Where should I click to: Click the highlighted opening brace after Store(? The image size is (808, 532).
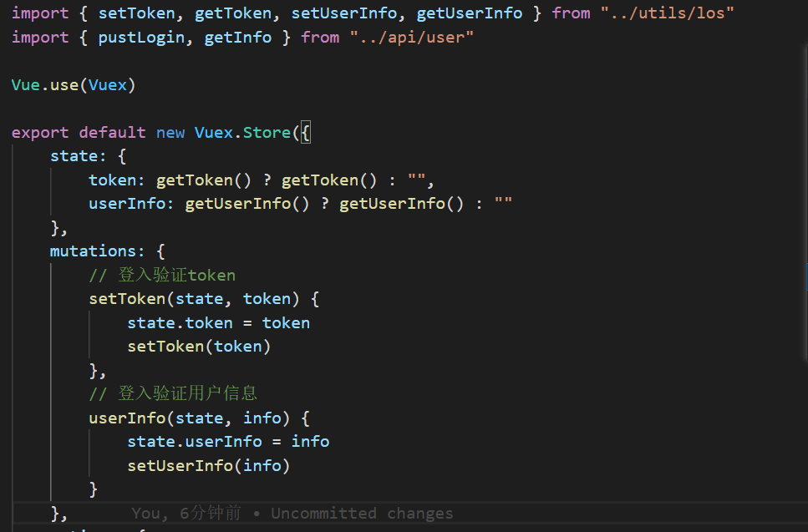click(x=305, y=133)
